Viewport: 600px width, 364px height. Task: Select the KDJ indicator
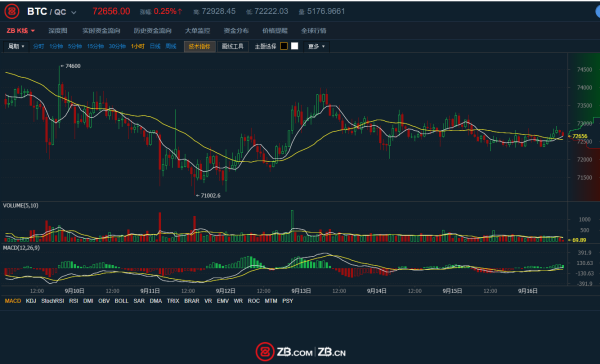point(31,301)
